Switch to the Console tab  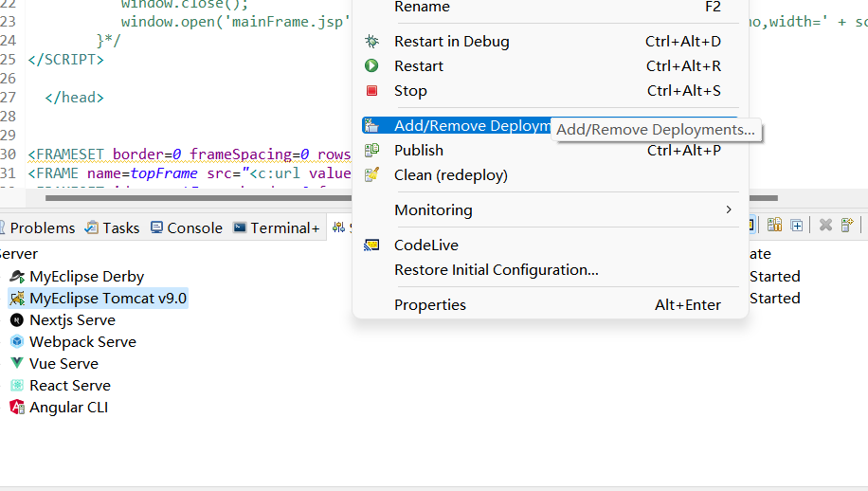click(x=194, y=228)
